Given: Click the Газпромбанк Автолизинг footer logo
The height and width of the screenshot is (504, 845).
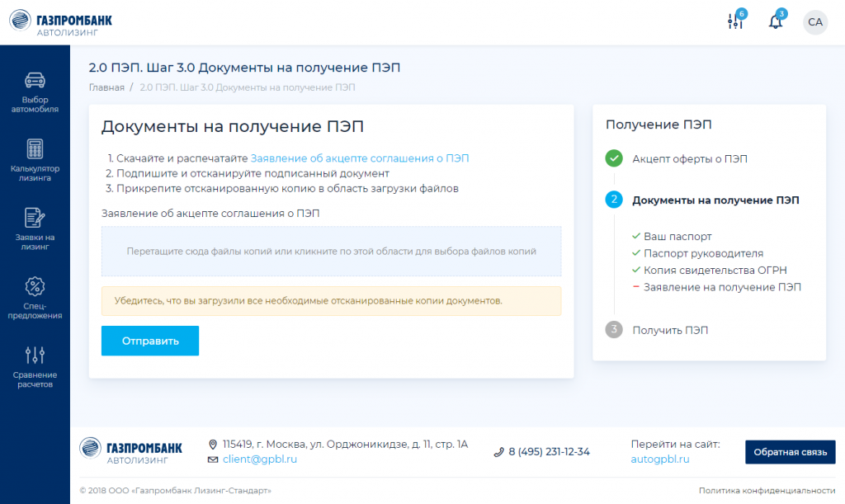Looking at the screenshot, I should tap(131, 451).
